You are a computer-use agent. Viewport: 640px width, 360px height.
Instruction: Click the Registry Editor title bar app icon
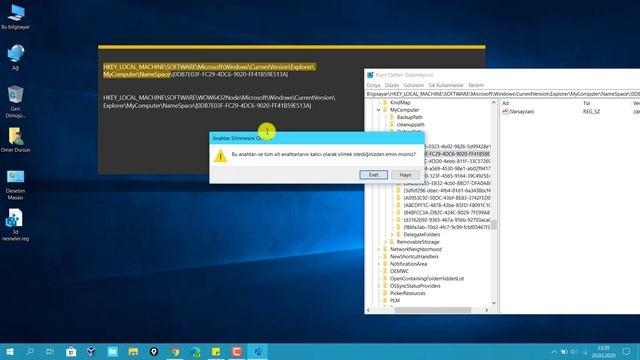(370, 75)
